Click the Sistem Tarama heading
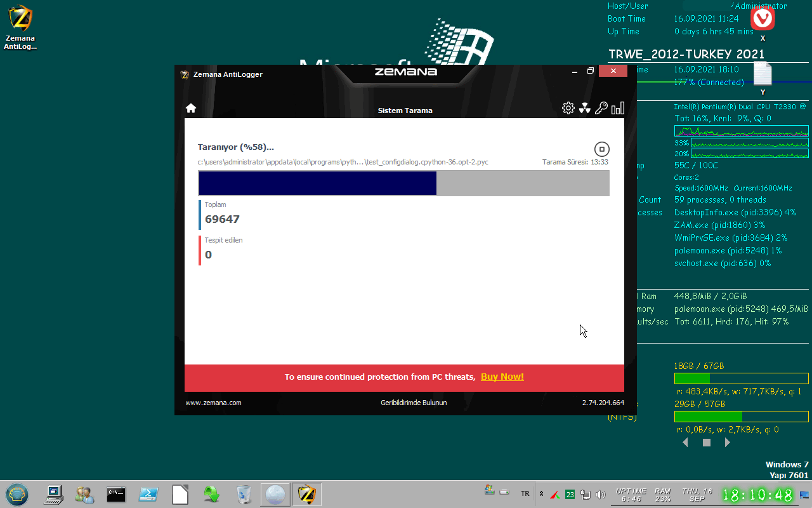812x508 pixels. 405,110
